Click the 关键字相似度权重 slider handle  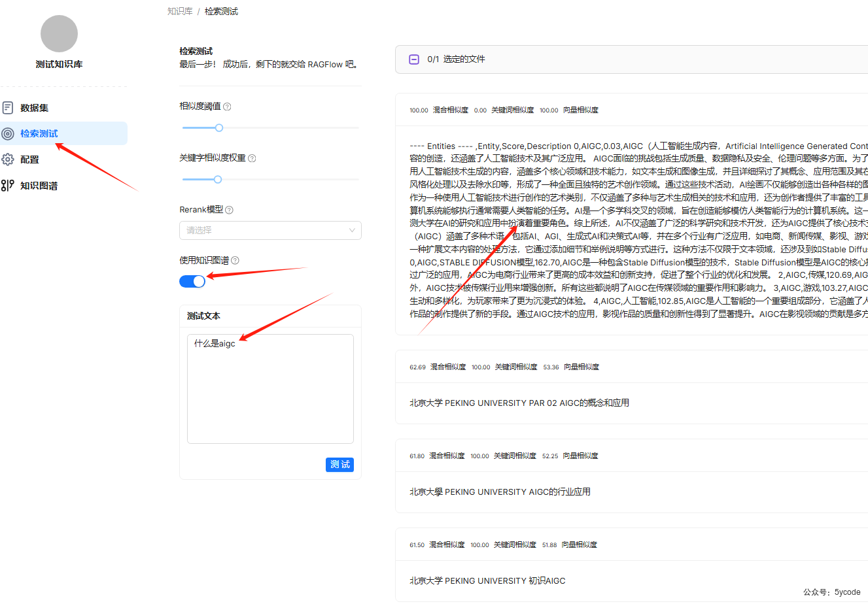click(x=218, y=179)
